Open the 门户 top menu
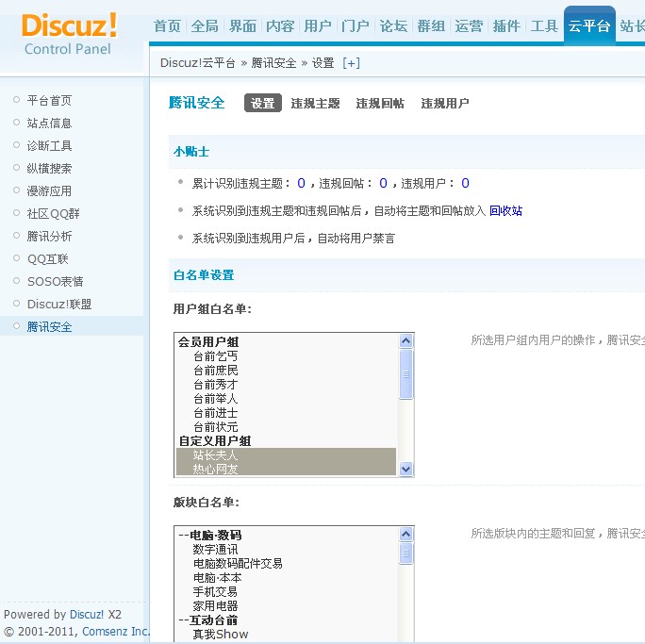Image resolution: width=645 pixels, height=644 pixels. [x=355, y=25]
